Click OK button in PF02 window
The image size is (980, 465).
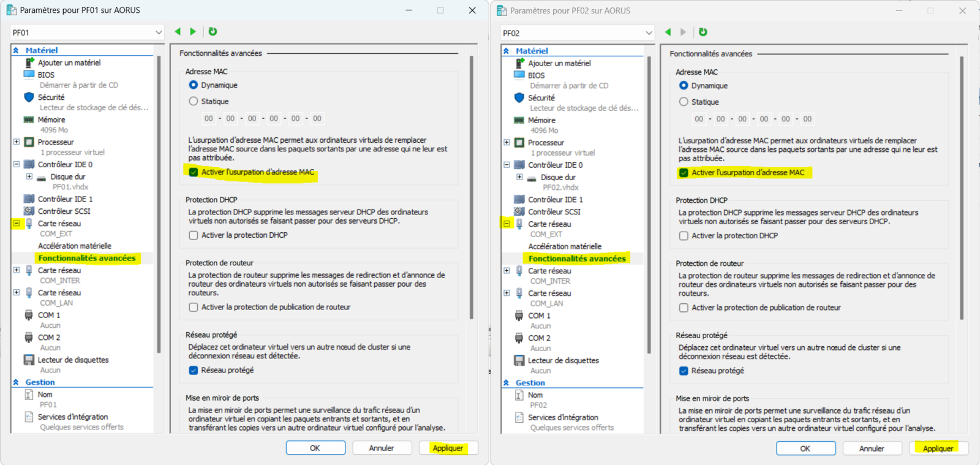pos(805,449)
